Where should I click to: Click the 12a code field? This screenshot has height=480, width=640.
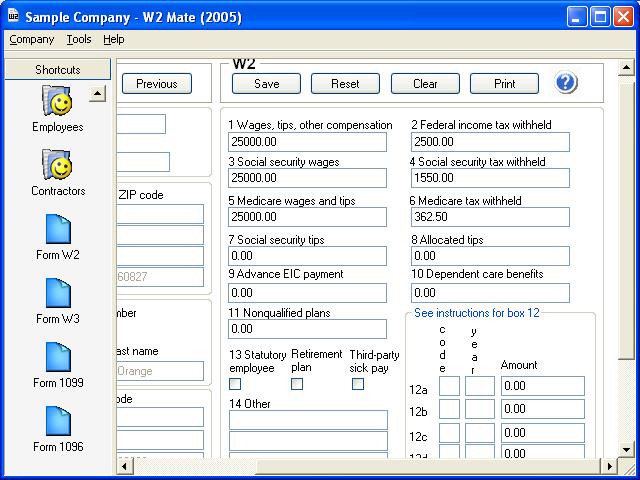449,386
